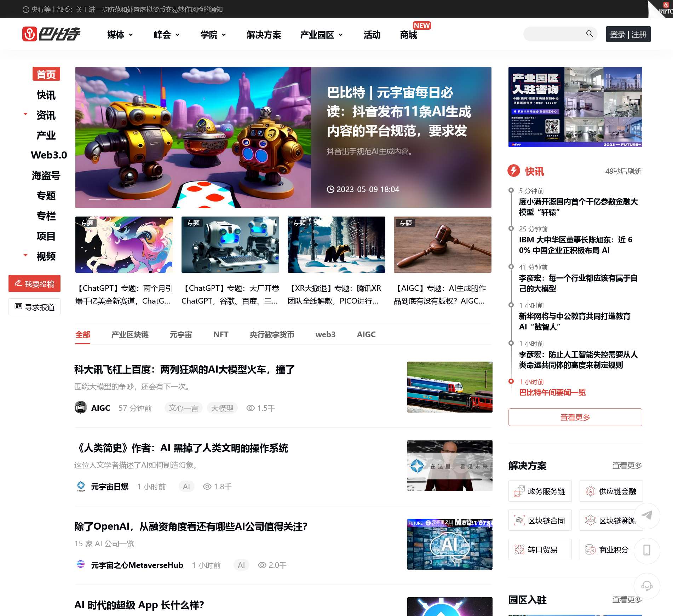Select the first carousel slide indicator
This screenshot has height=616, width=673.
click(x=94, y=199)
